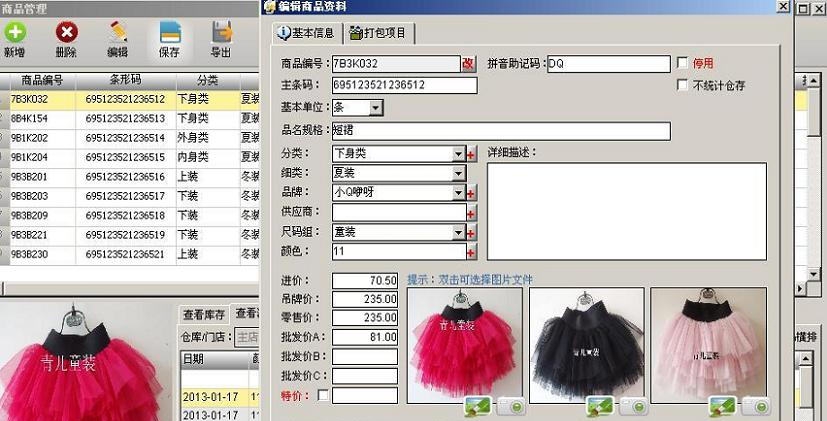The width and height of the screenshot is (827, 421).
Task: Click the 主条码 input field
Action: 405,85
